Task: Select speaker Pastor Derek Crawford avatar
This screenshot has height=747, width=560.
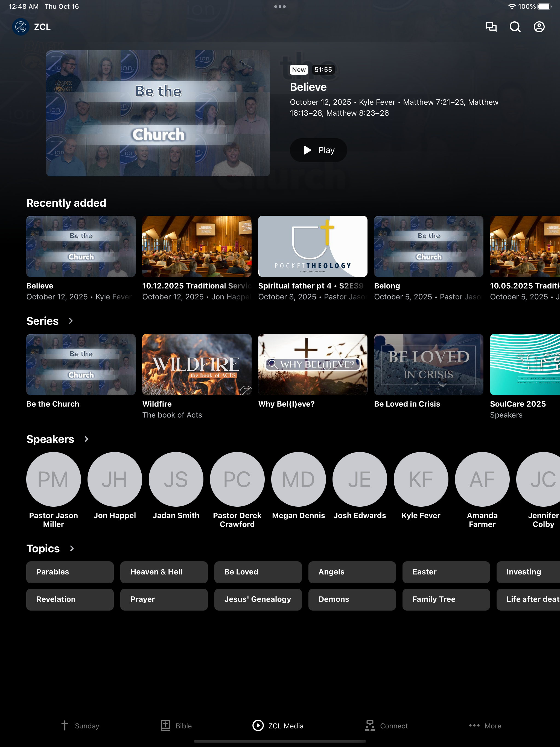Action: [237, 479]
